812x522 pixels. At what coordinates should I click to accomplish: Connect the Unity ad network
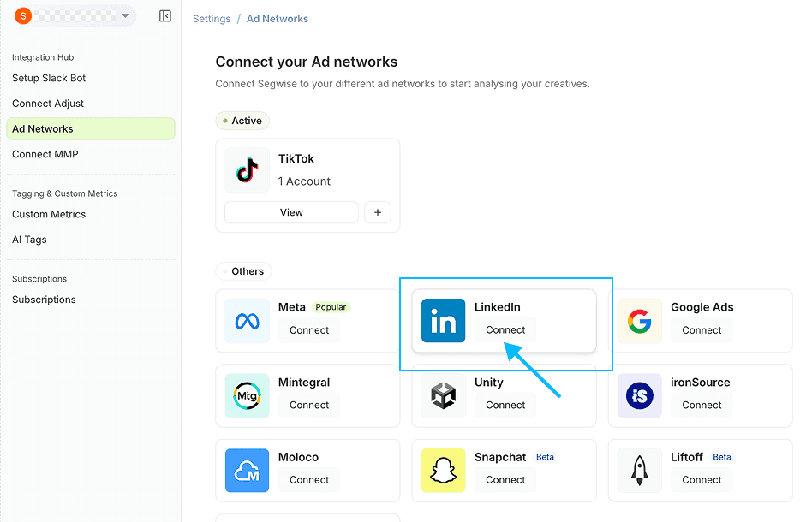click(x=505, y=405)
